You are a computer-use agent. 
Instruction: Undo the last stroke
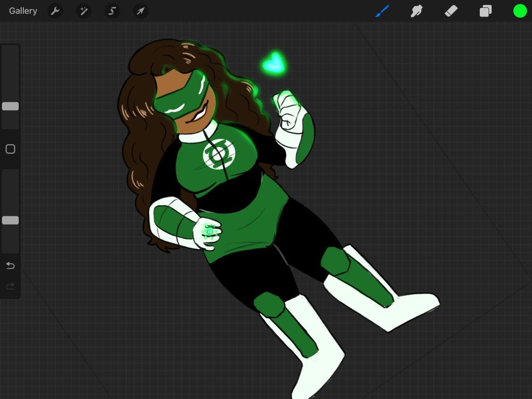[x=10, y=265]
